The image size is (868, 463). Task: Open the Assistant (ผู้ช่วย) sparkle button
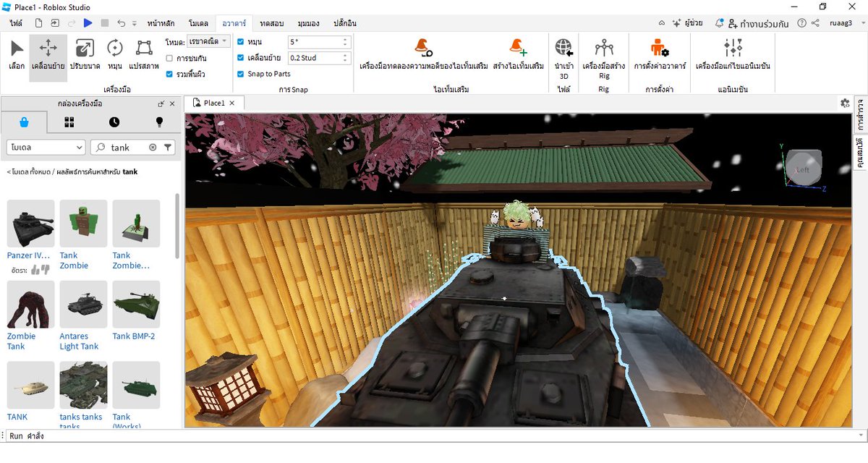pos(686,23)
